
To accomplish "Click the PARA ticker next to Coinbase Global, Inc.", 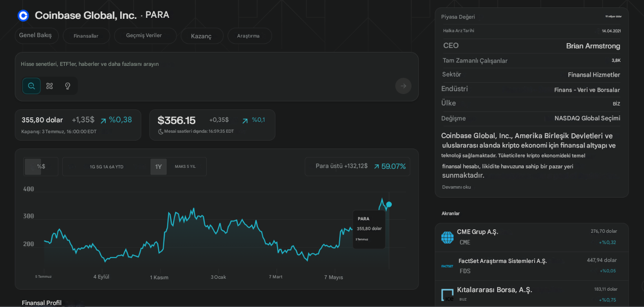I will [157, 15].
